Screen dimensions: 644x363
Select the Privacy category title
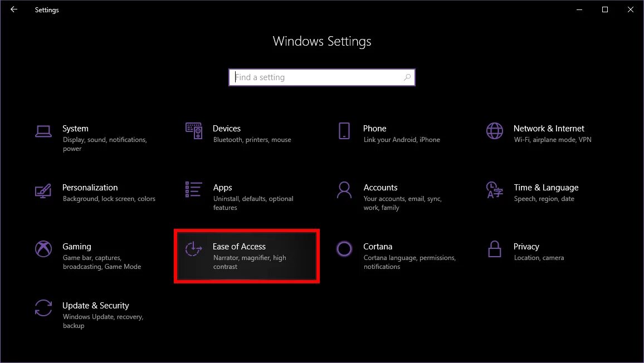[526, 247]
